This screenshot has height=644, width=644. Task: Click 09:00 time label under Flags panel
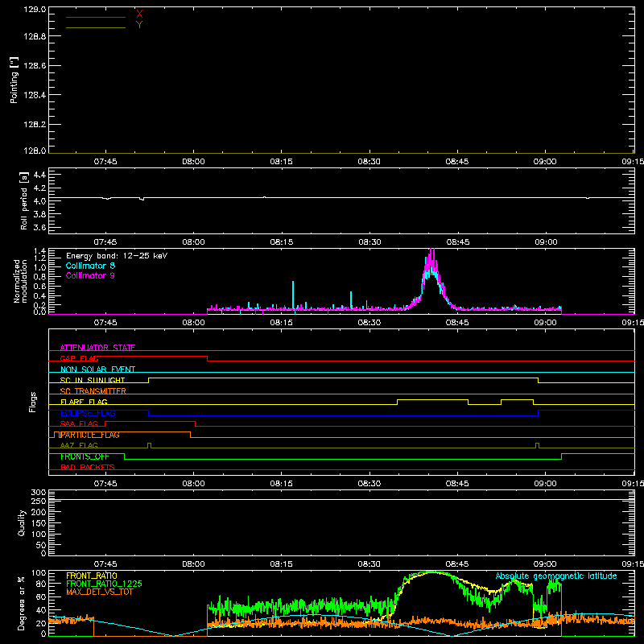click(545, 484)
